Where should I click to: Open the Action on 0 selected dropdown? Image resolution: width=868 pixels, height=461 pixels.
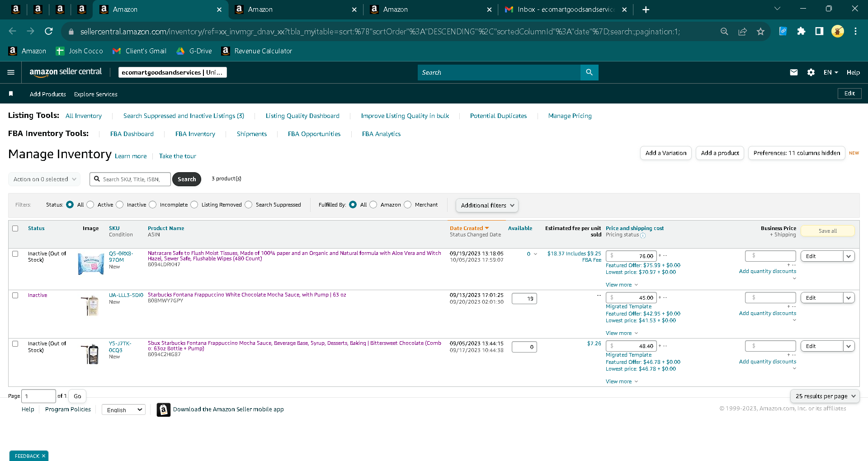pyautogui.click(x=44, y=179)
